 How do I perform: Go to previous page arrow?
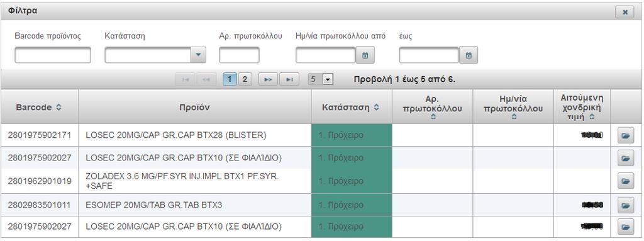click(206, 79)
